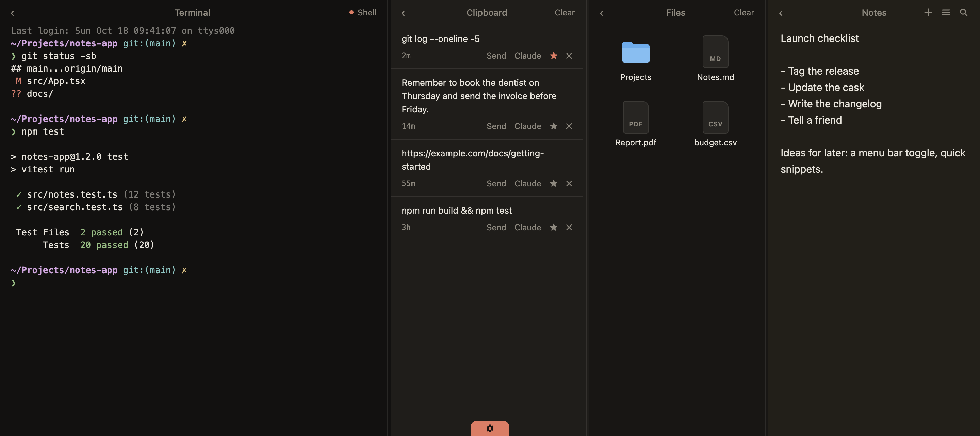Screen dimensions: 980x436
Task: Click the '- Tell a friend' note line
Action: (x=811, y=120)
